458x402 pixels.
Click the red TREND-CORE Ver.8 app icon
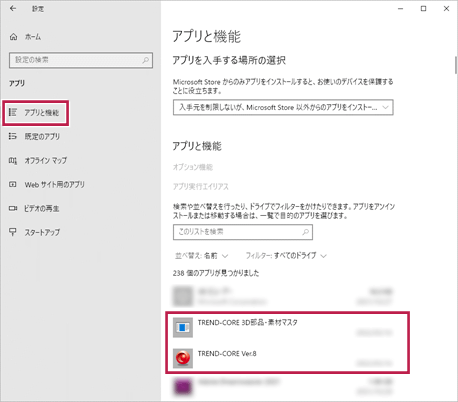coord(183,358)
